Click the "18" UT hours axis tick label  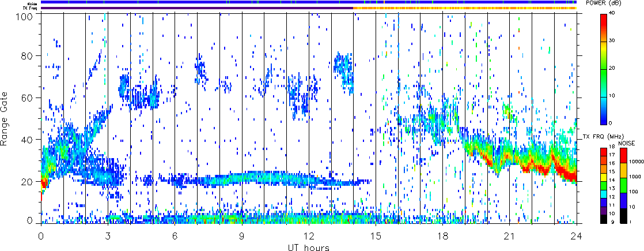tap(443, 235)
